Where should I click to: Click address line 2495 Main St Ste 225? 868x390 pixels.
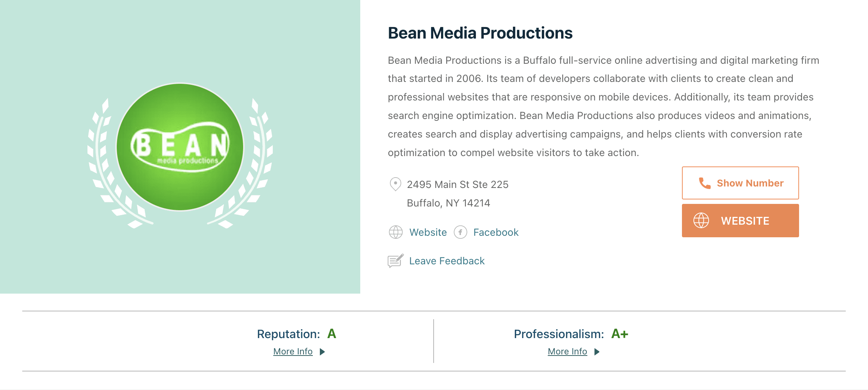[457, 185]
